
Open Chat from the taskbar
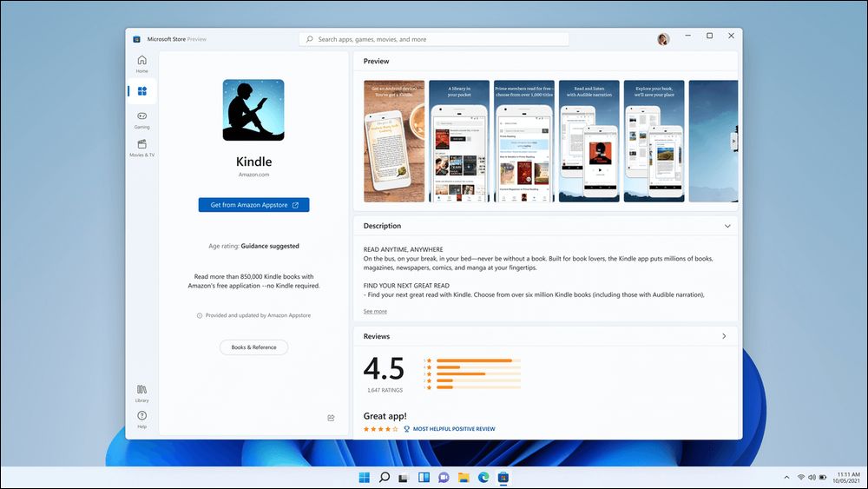click(x=444, y=478)
